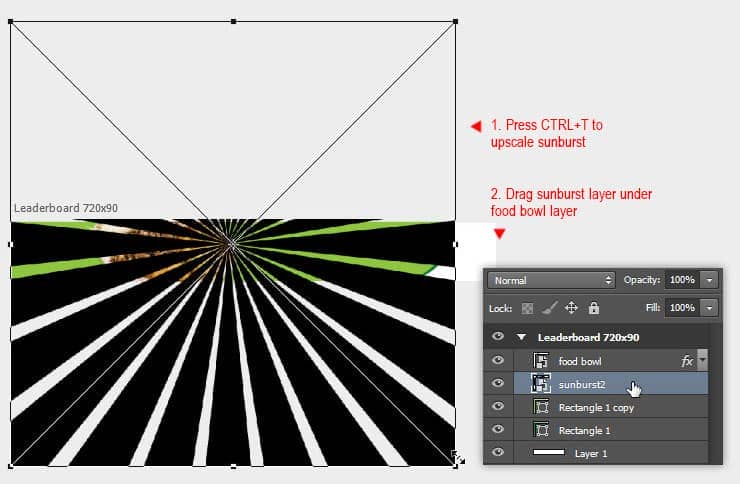Hide Layer 1 with its eye icon
This screenshot has width=740, height=484.
click(x=498, y=452)
